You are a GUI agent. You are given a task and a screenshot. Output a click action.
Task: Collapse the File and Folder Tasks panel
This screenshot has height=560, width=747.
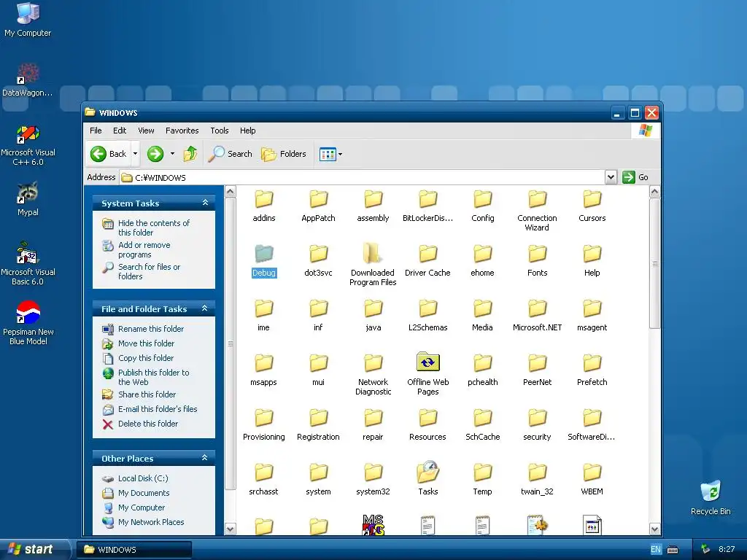coord(205,308)
